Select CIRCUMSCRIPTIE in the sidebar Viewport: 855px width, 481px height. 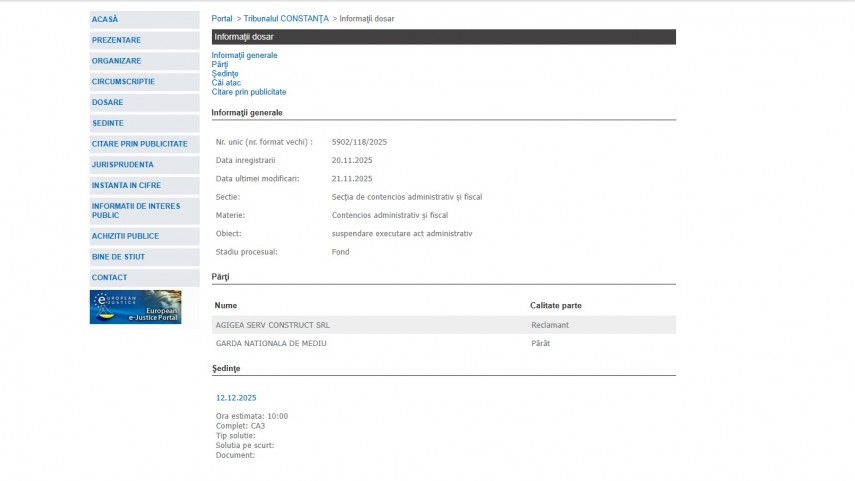[x=123, y=81]
